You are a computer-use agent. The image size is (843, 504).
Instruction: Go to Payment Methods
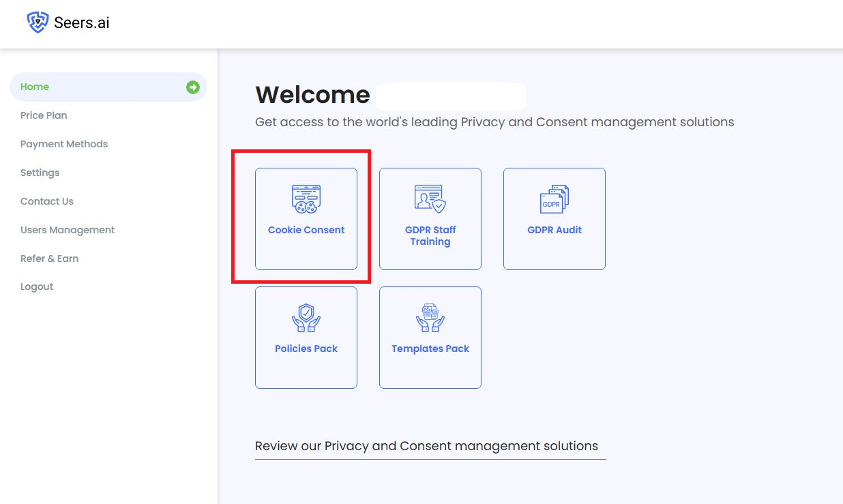[63, 144]
